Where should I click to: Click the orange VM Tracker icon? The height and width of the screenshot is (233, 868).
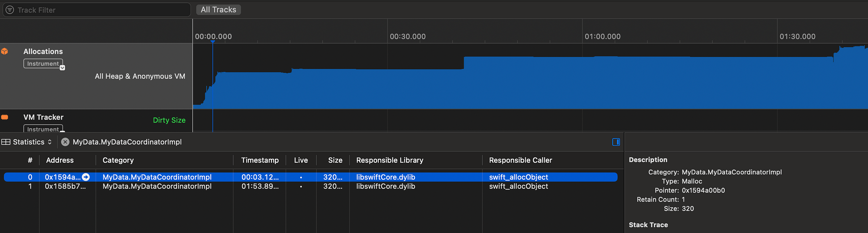point(5,117)
